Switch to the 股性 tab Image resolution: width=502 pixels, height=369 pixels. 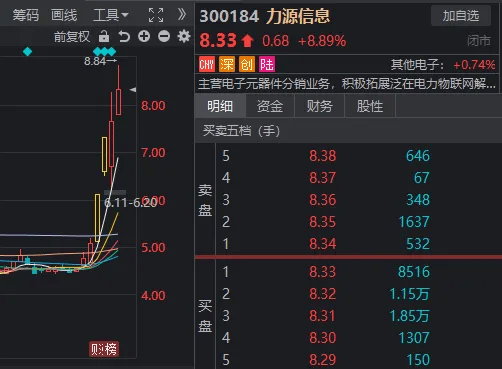pos(370,106)
